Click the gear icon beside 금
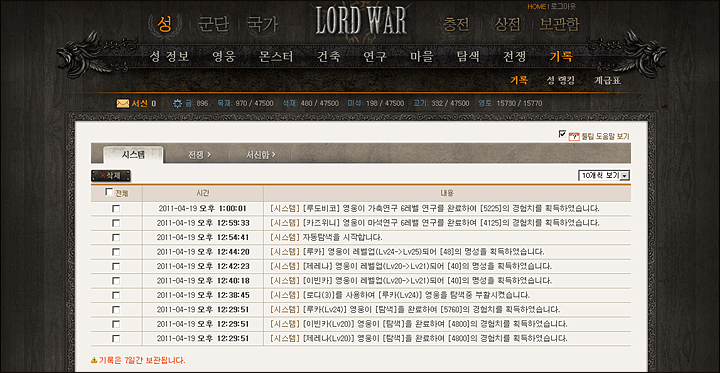 tap(177, 104)
